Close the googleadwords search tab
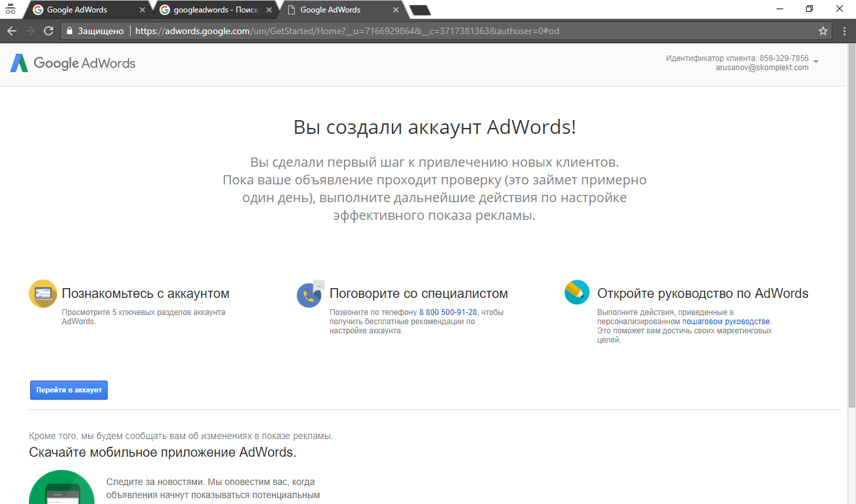Screen dimensions: 856x504 pos(269,10)
